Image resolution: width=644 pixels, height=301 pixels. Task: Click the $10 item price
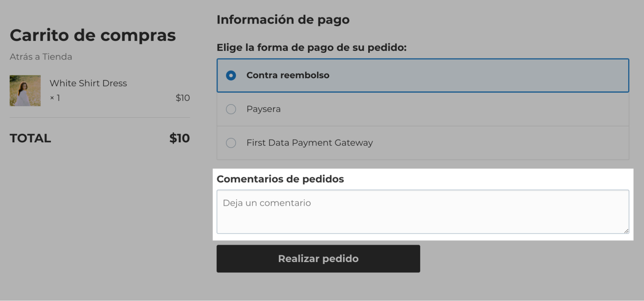[x=182, y=98]
